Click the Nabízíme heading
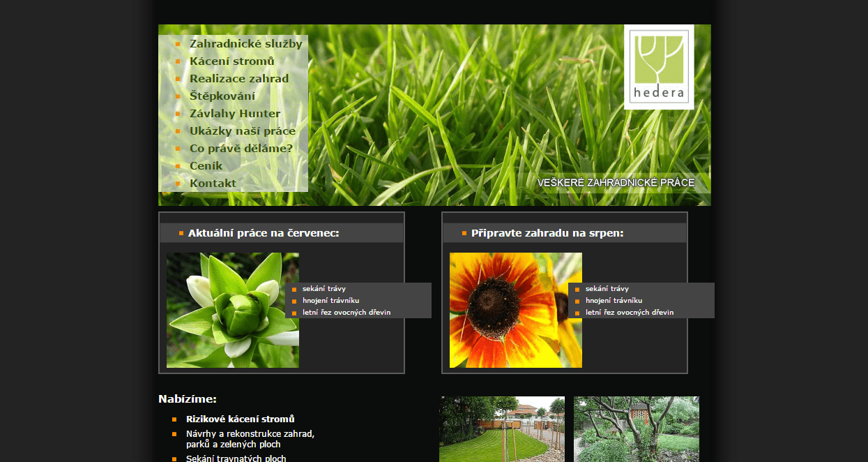This screenshot has height=462, width=868. click(x=188, y=399)
